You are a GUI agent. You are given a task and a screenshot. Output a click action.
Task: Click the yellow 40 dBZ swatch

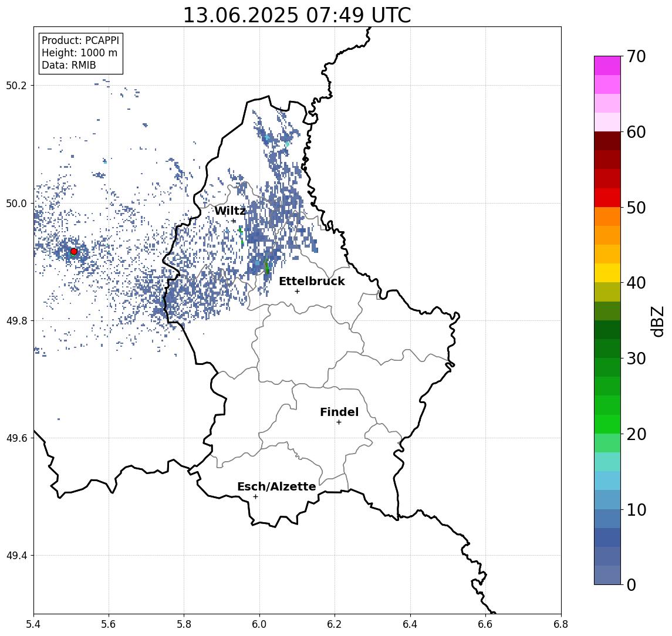[607, 273]
